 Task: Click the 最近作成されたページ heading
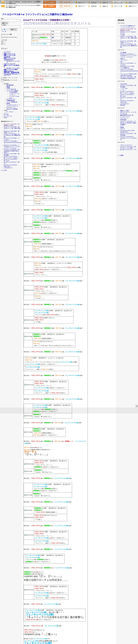(x=7, y=122)
